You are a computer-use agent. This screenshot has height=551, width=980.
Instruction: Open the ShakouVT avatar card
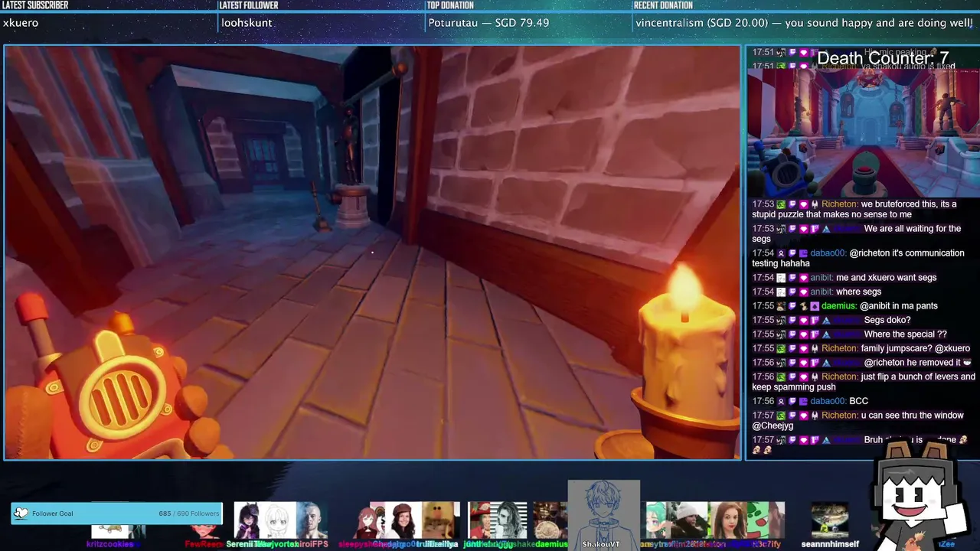click(x=603, y=515)
